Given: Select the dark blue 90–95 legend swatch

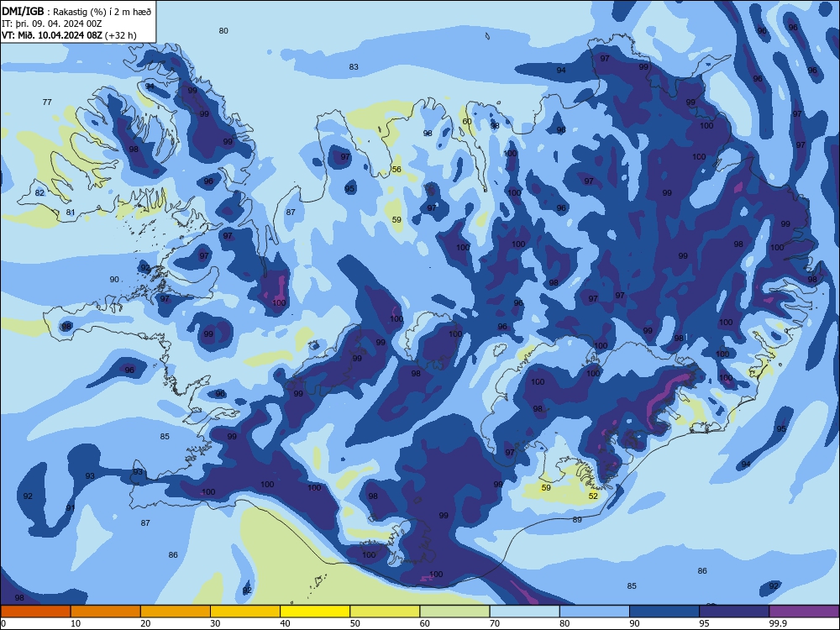Looking at the screenshot, I should tap(664, 612).
